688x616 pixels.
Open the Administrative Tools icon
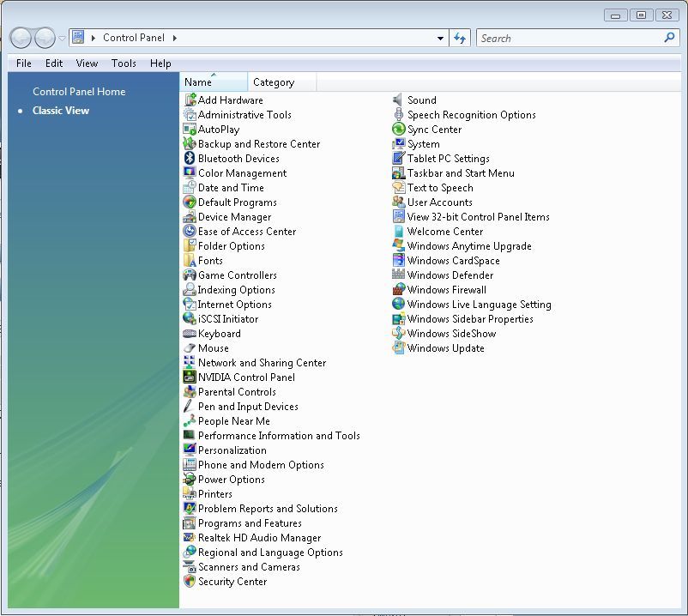pyautogui.click(x=190, y=114)
